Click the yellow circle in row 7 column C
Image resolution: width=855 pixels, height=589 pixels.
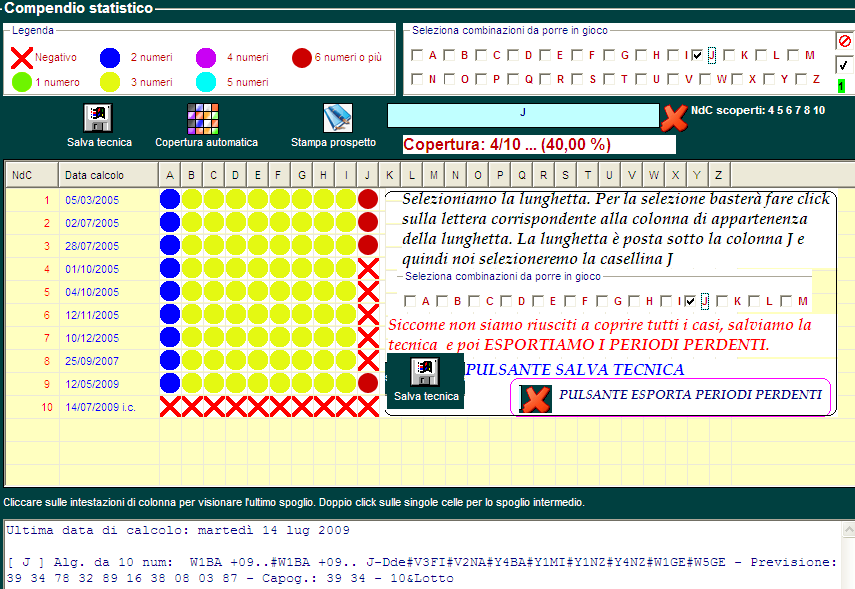214,338
